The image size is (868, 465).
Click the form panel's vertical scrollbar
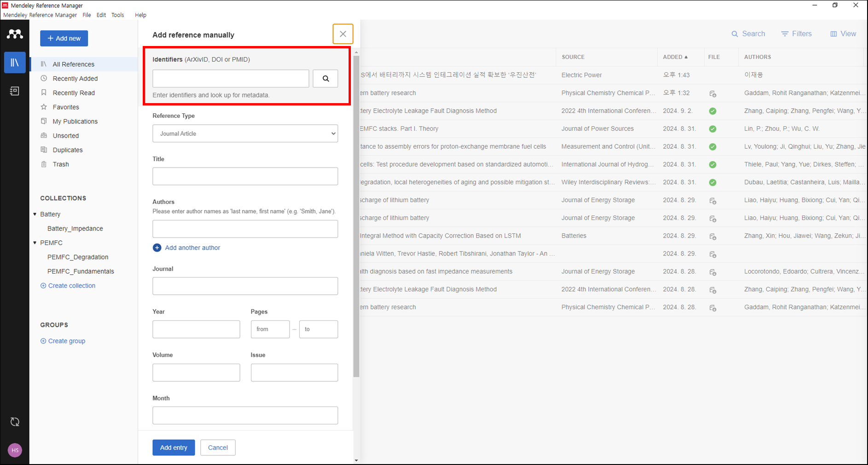pos(356,216)
